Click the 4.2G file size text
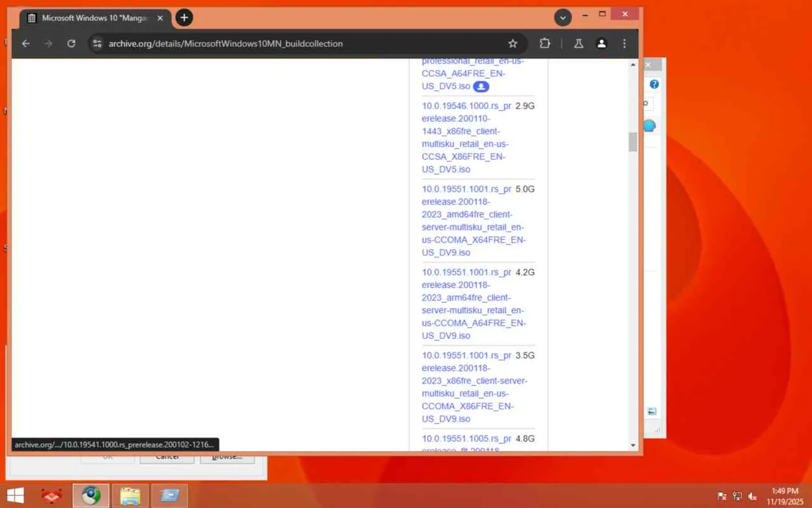Viewport: 812px width, 508px height. [x=525, y=272]
